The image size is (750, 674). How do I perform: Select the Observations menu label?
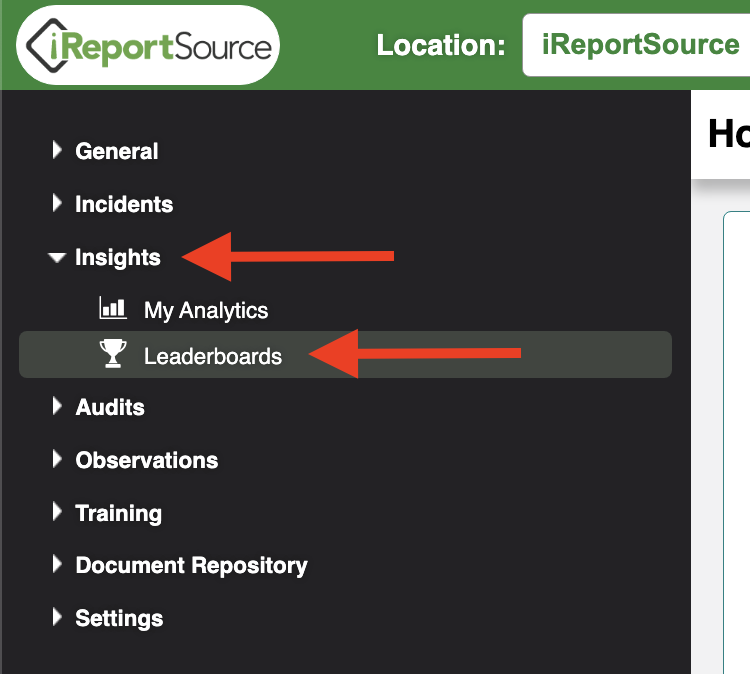[x=147, y=460]
